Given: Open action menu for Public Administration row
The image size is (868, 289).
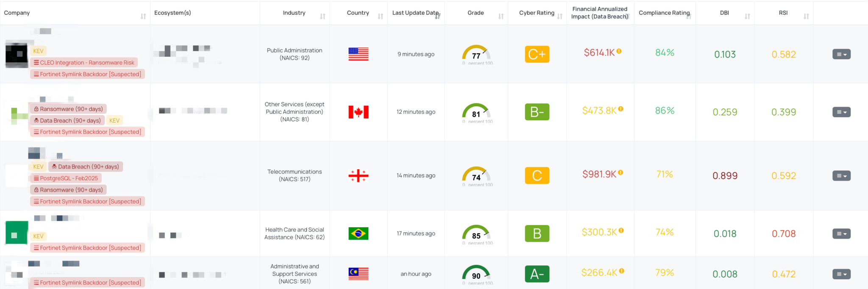Looking at the screenshot, I should tap(841, 54).
